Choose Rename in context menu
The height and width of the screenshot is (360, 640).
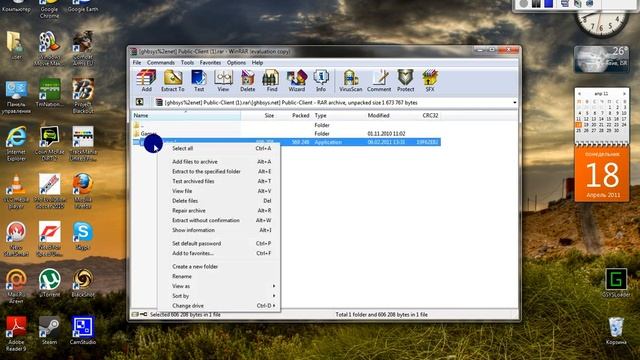click(x=219, y=276)
